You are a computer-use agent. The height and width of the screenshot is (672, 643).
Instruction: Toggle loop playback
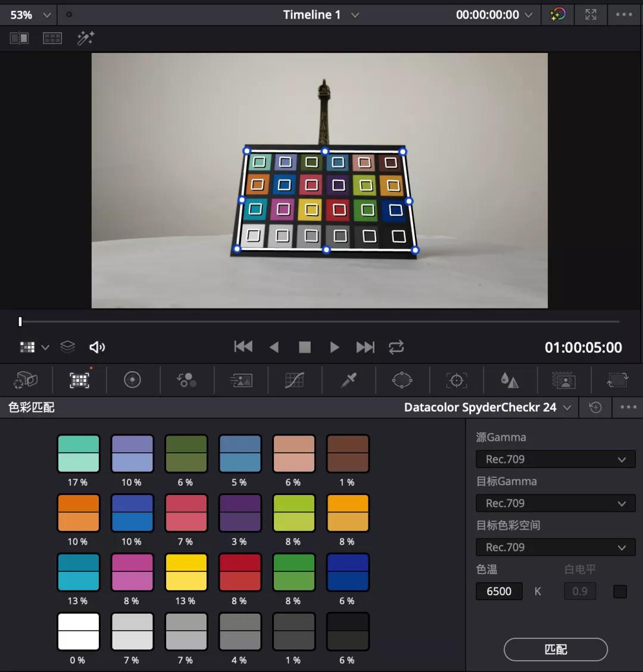click(x=396, y=347)
